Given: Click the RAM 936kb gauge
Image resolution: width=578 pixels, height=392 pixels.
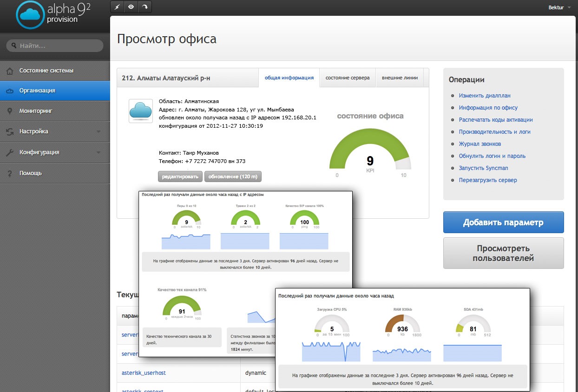Looking at the screenshot, I should click(403, 327).
